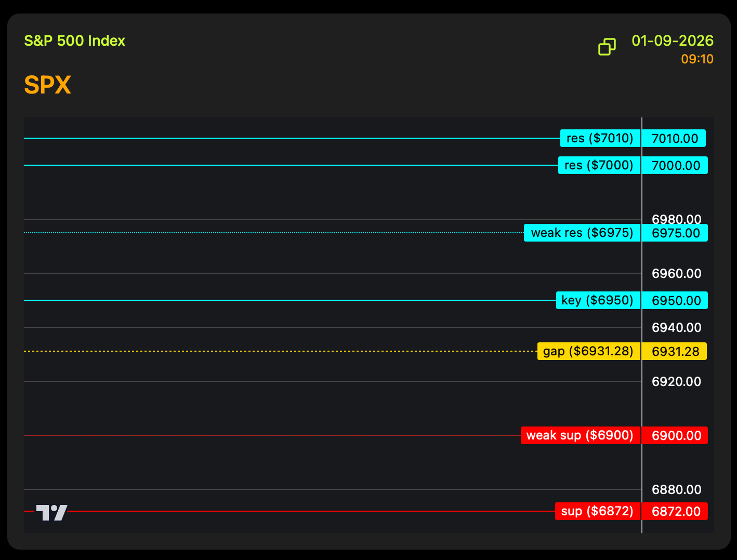Click the SPX ticker symbol
Screen dimensions: 737x560
click(x=47, y=85)
